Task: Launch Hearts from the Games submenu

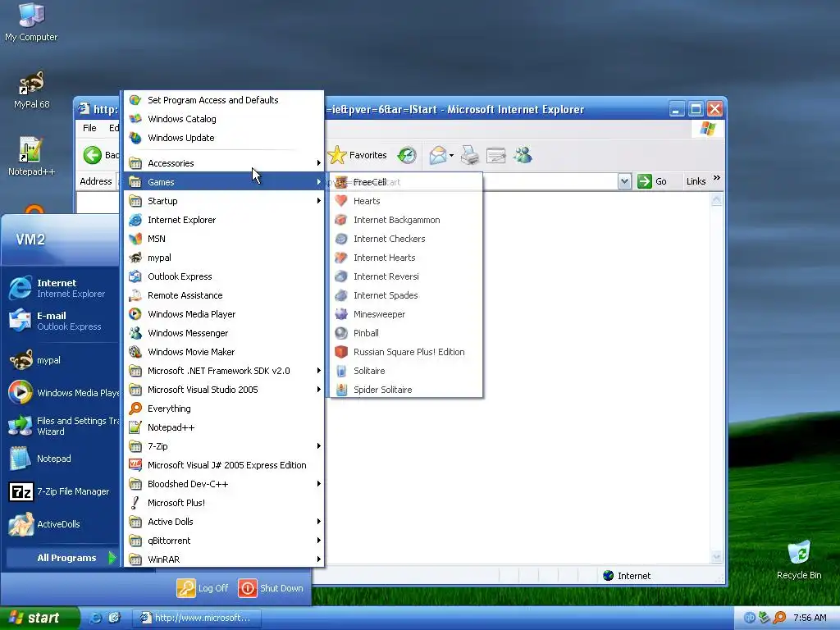Action: pyautogui.click(x=406, y=201)
